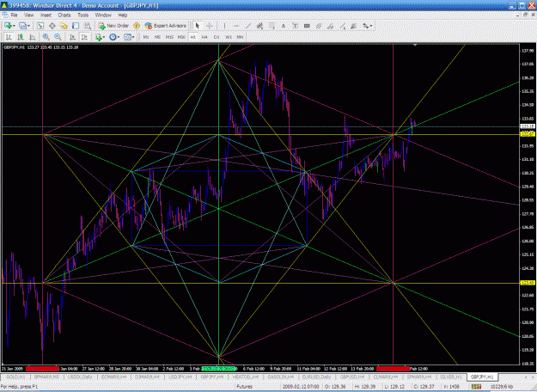Click the 10229/6 kb traffic indicator
This screenshot has width=537, height=392.
click(502, 387)
